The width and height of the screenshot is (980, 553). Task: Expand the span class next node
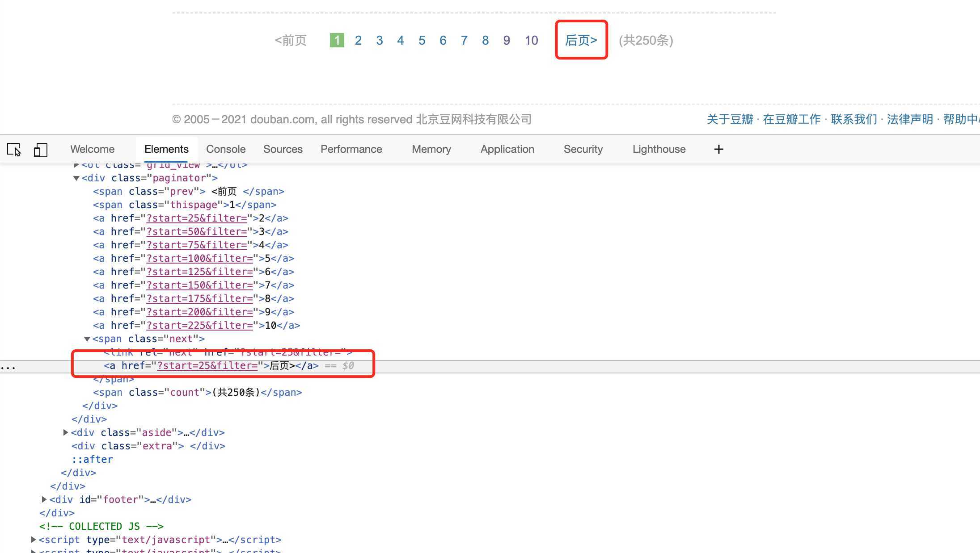pos(86,339)
